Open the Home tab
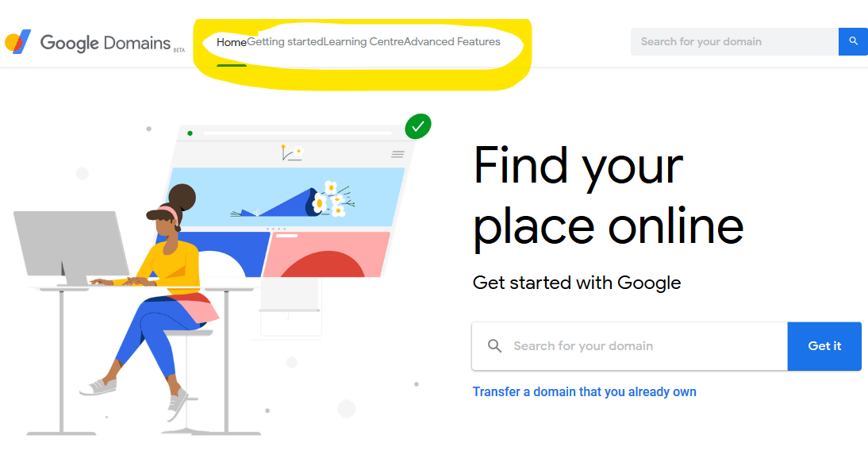The height and width of the screenshot is (470, 868). coord(232,42)
